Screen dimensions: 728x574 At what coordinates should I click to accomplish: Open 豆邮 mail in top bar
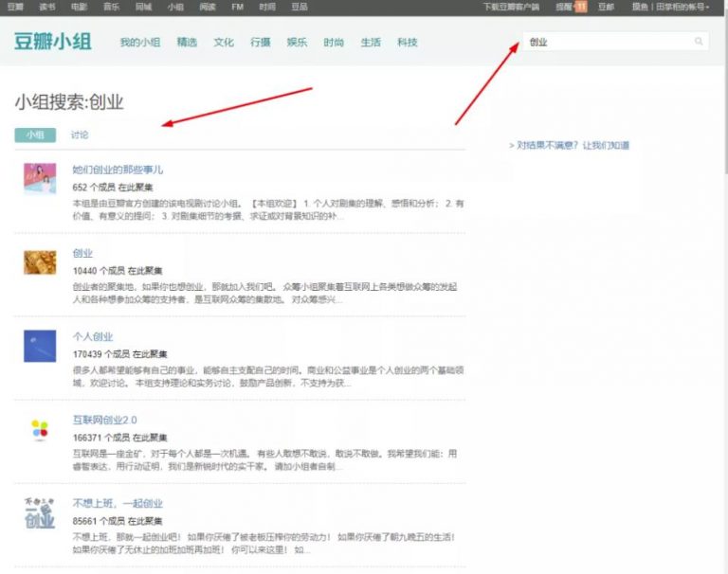pyautogui.click(x=606, y=7)
